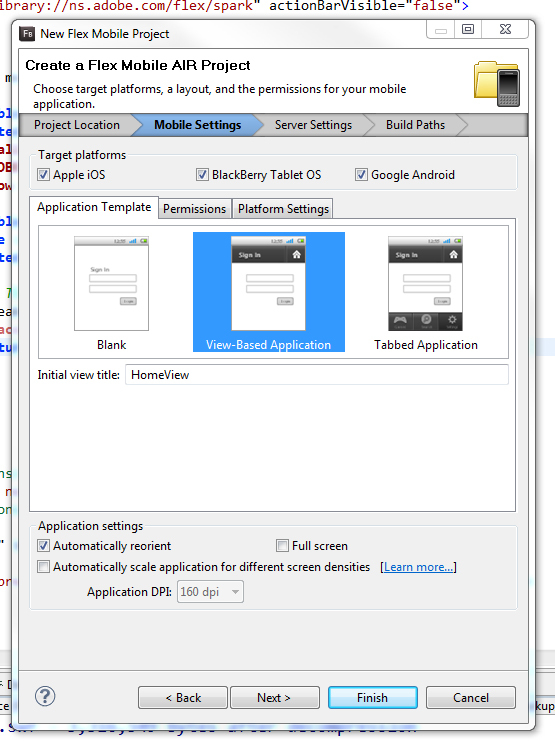
Task: Click Finish to create the project
Action: (372, 698)
